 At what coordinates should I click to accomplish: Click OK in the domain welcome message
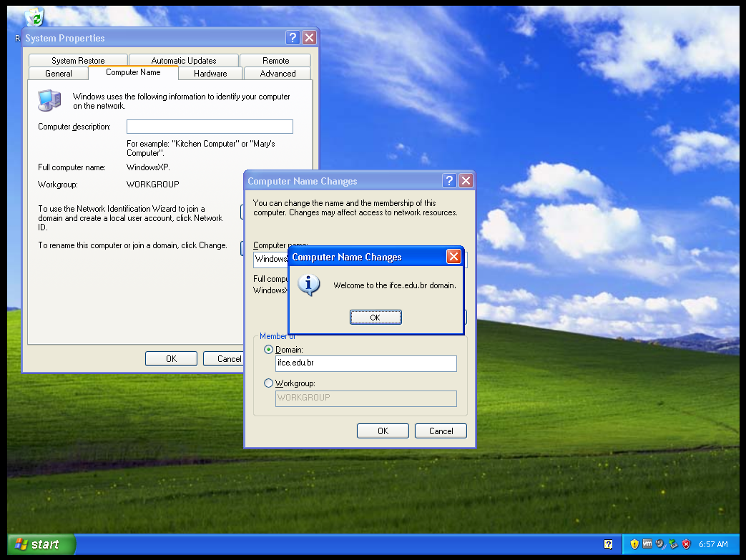pyautogui.click(x=376, y=318)
